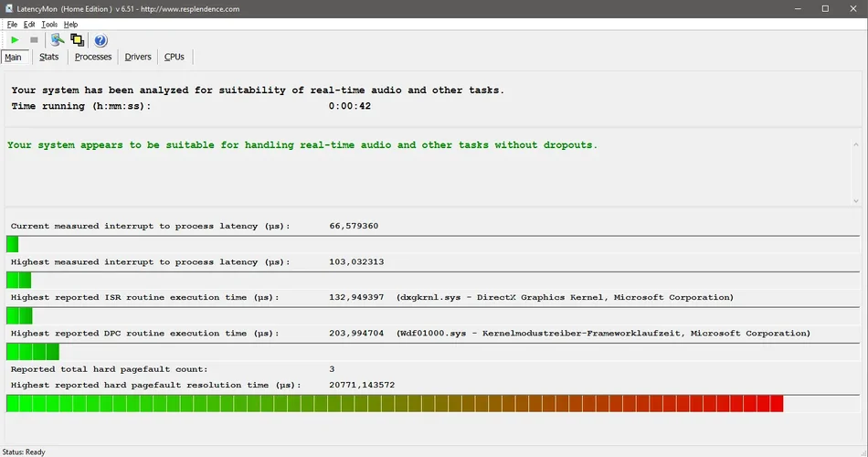Click the DPC routine execution time bar
Screen dimensions: 868x457
433,352
